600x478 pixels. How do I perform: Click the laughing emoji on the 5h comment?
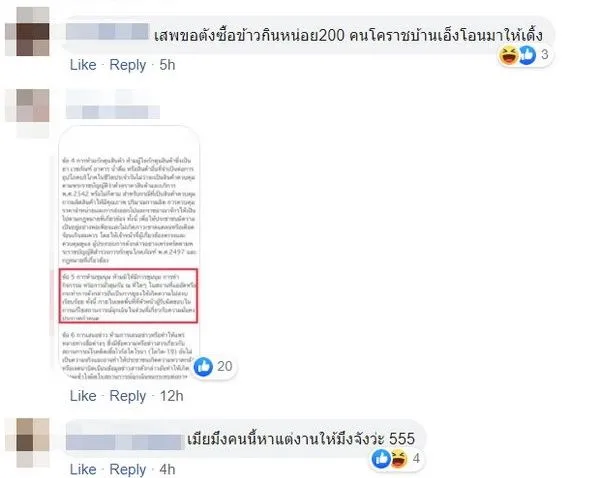tap(508, 55)
